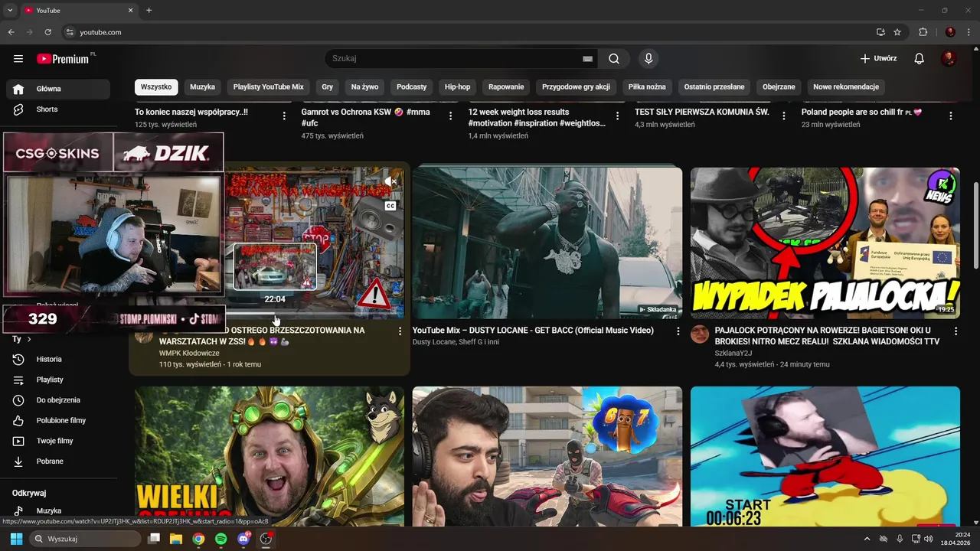Open Discord from the taskbar

[x=243, y=539]
